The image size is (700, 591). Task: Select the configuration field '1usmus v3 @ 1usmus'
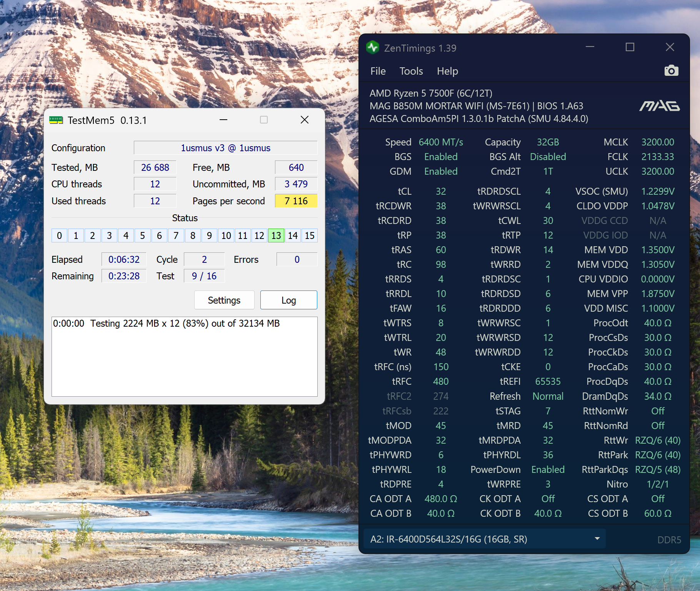(226, 148)
